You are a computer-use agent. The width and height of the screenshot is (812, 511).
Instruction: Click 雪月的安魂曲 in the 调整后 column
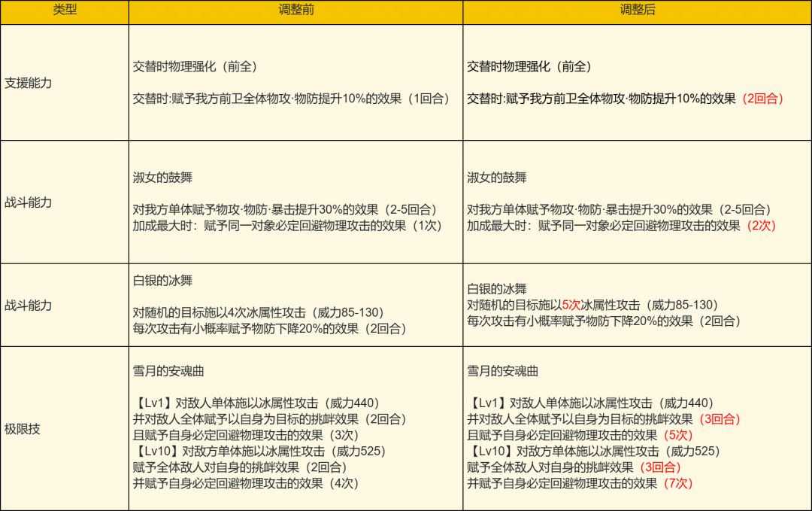pos(502,371)
